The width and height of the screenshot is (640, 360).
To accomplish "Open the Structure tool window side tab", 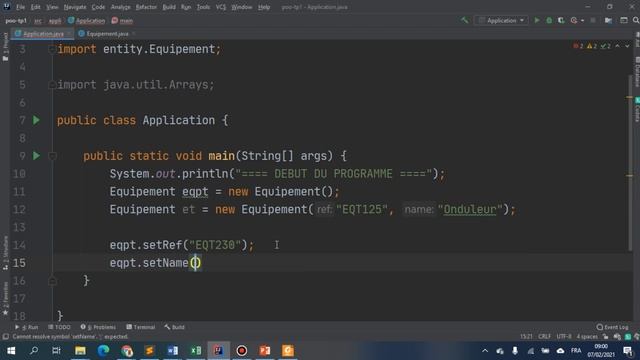I will click(5, 252).
